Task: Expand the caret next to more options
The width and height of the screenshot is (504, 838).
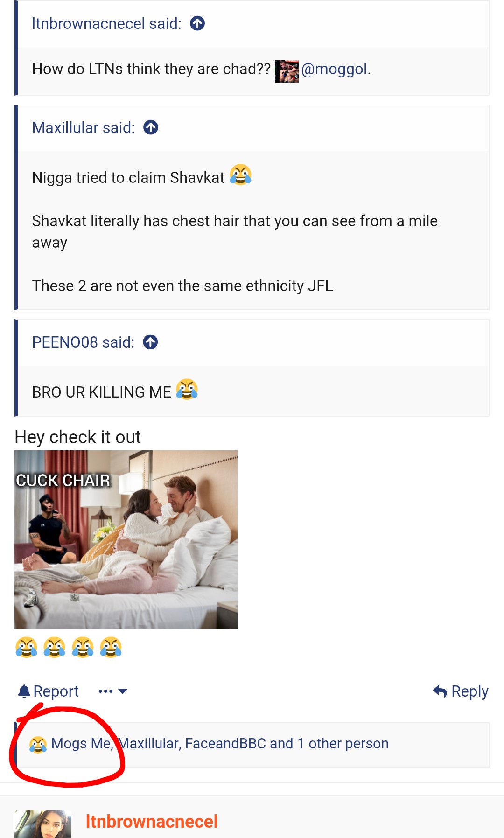Action: click(x=123, y=691)
